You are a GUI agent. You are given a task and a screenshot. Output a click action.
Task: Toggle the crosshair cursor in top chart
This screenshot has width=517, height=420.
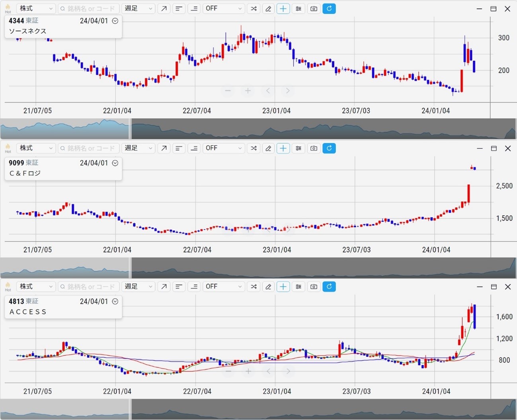coord(283,9)
